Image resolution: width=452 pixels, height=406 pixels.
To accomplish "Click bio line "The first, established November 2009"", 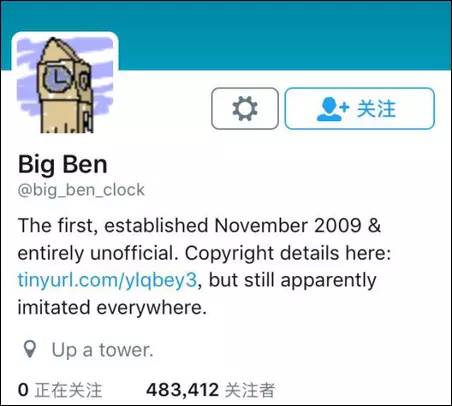I will 190,225.
